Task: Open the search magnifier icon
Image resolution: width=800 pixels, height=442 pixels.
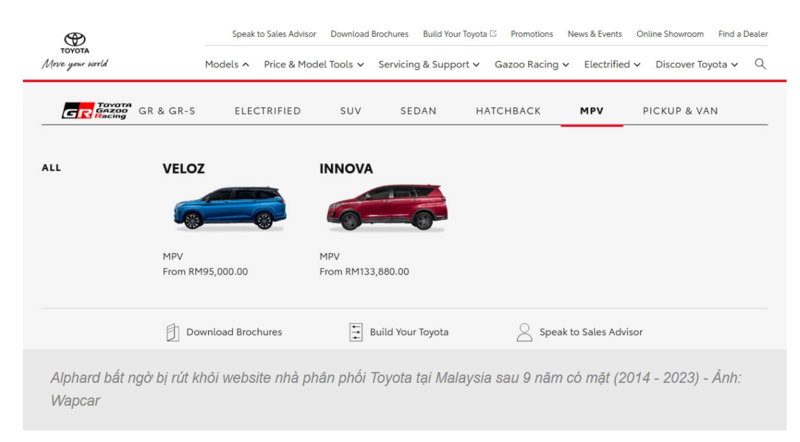Action: pos(760,64)
